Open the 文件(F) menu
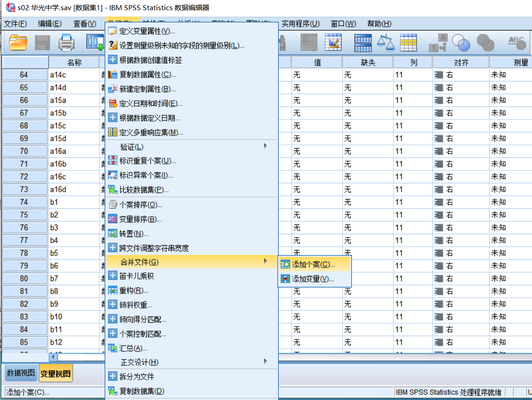This screenshot has height=400, width=532. click(x=16, y=24)
